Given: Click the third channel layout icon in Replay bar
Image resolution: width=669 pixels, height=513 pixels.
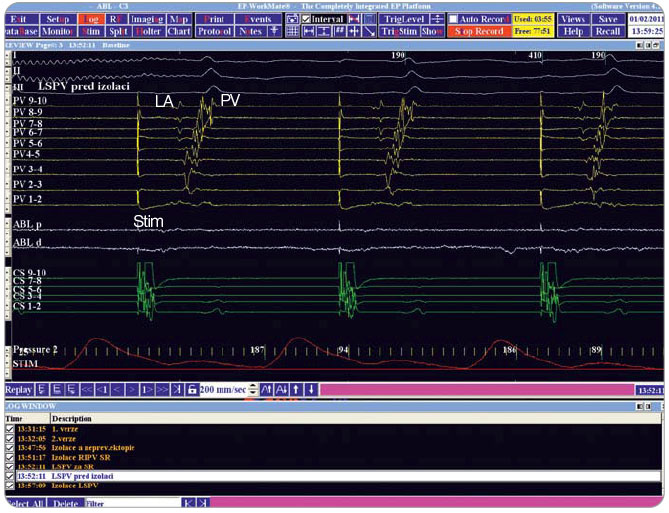Looking at the screenshot, I should point(72,389).
